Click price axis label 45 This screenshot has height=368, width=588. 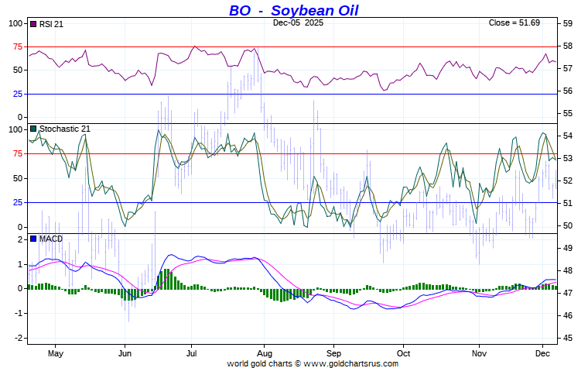point(567,338)
